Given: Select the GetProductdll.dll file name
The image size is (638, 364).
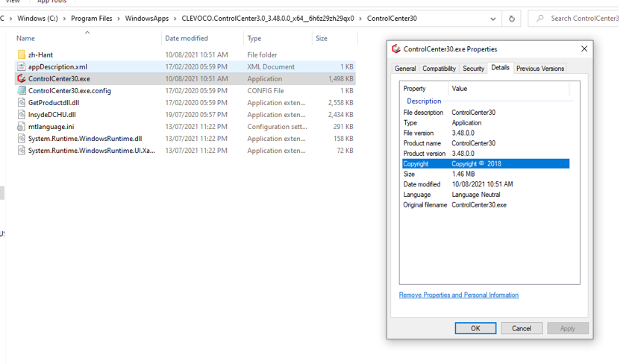Looking at the screenshot, I should tap(54, 102).
